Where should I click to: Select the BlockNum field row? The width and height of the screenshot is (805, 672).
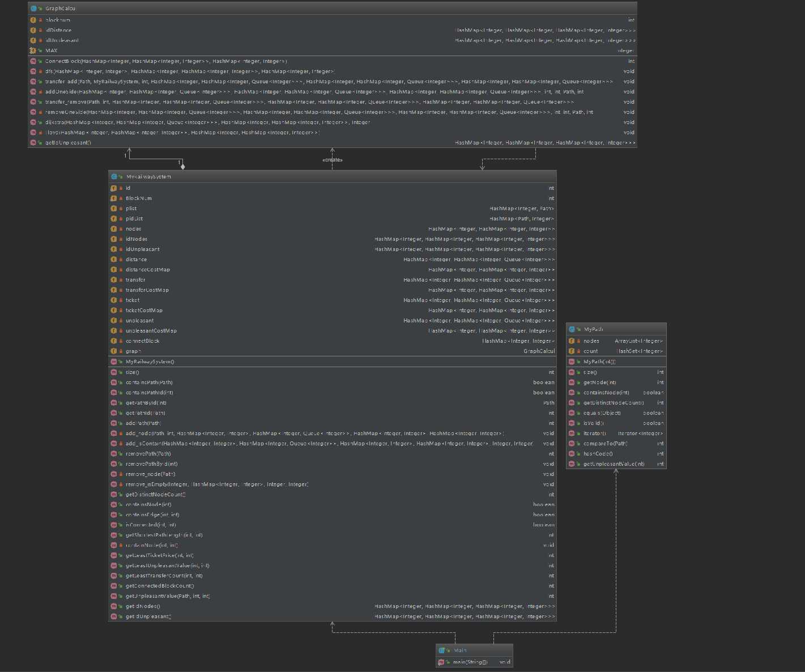tap(333, 198)
